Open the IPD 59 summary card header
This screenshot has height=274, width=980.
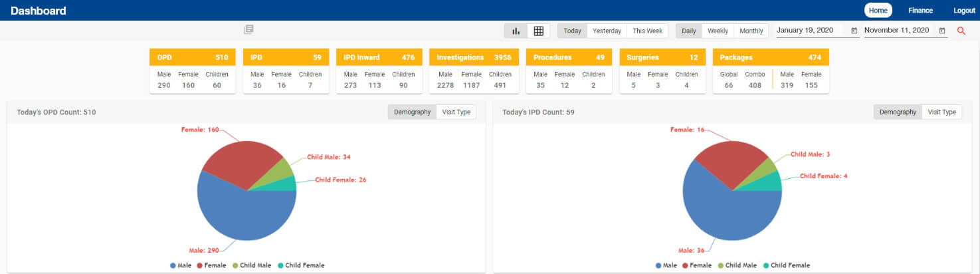[286, 57]
